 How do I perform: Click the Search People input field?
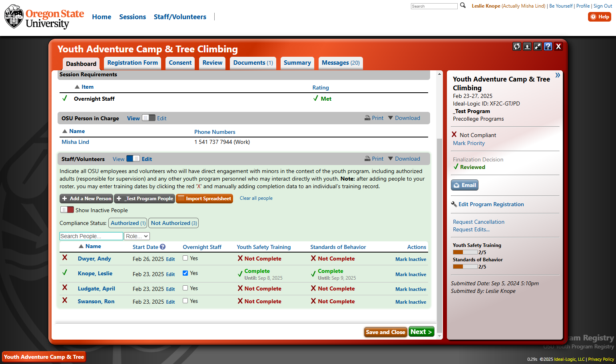[91, 236]
